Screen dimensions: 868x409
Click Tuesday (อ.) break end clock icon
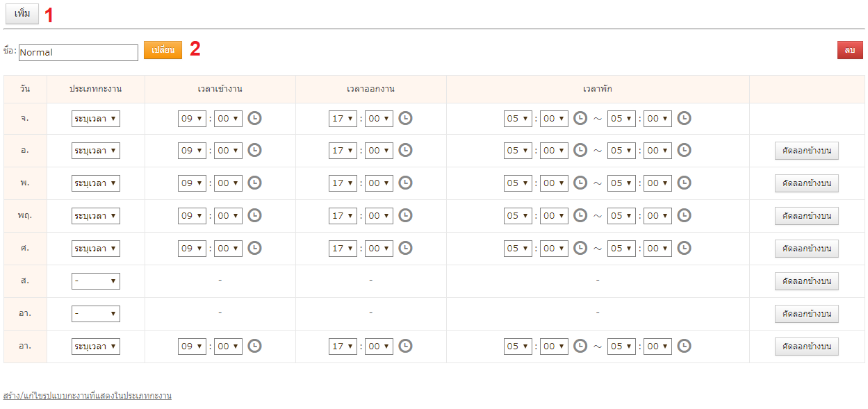point(685,150)
